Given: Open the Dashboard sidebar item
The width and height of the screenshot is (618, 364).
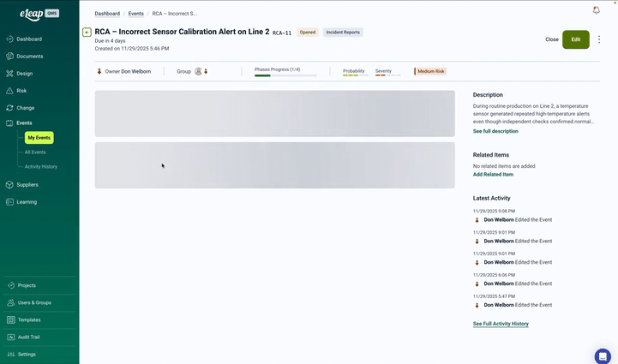Looking at the screenshot, I should point(28,39).
